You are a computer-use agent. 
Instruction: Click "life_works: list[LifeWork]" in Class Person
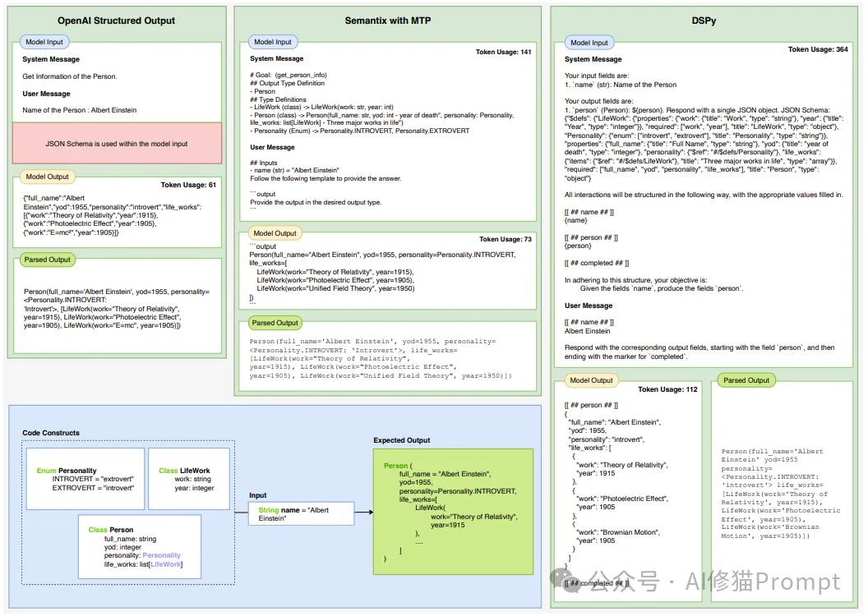pos(143,564)
